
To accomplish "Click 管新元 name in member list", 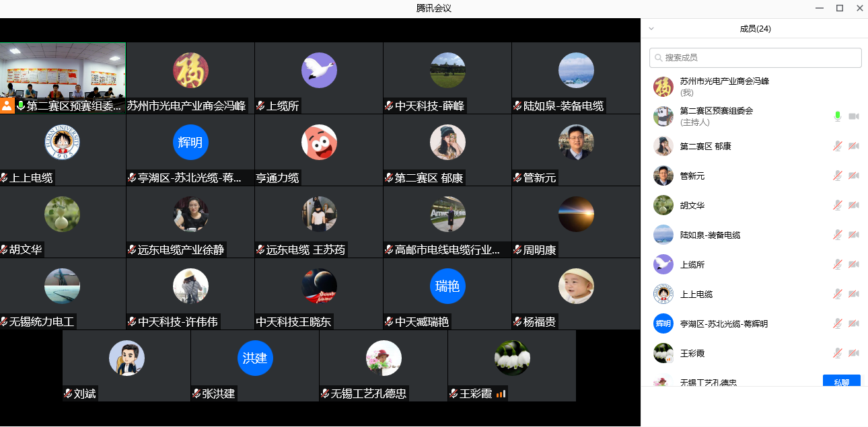I will (x=692, y=176).
